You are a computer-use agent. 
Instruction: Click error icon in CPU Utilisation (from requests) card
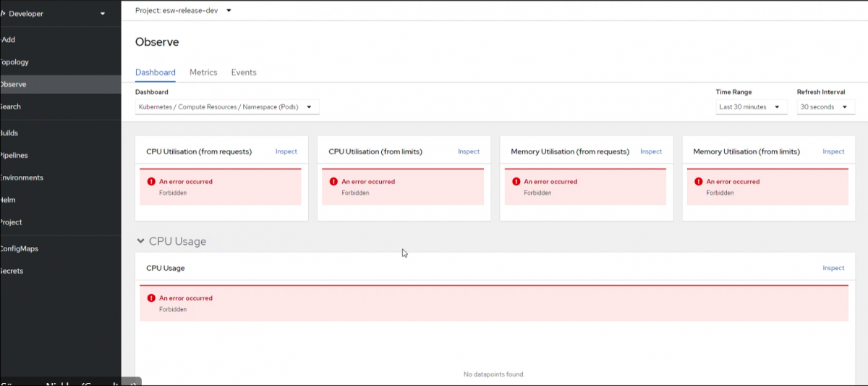pos(151,182)
